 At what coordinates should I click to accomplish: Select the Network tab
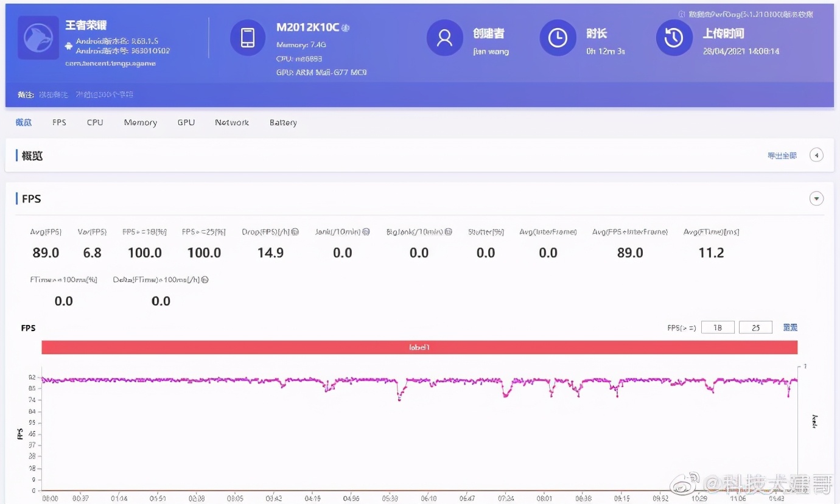[232, 122]
